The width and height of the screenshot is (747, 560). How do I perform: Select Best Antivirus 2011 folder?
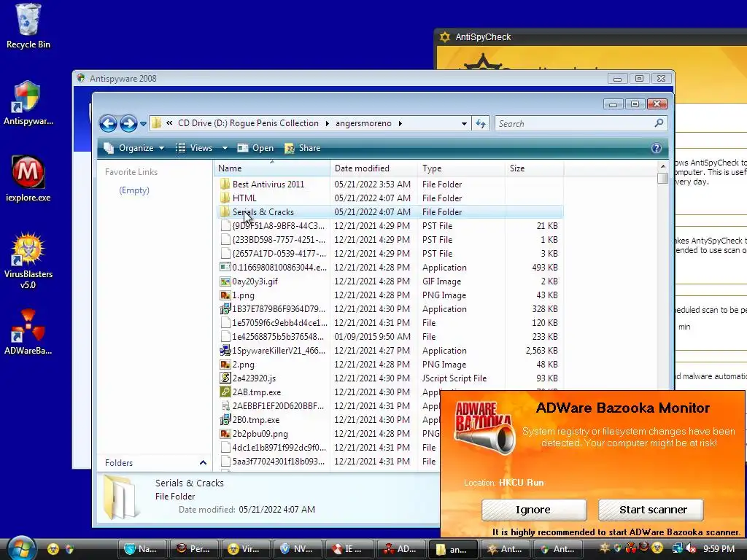268,184
